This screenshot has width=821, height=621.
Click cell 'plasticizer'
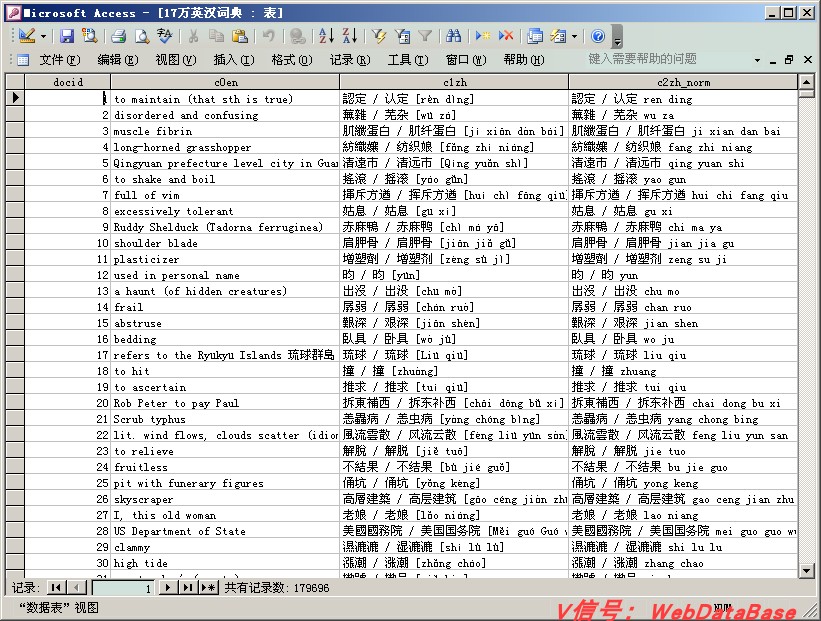(225, 259)
